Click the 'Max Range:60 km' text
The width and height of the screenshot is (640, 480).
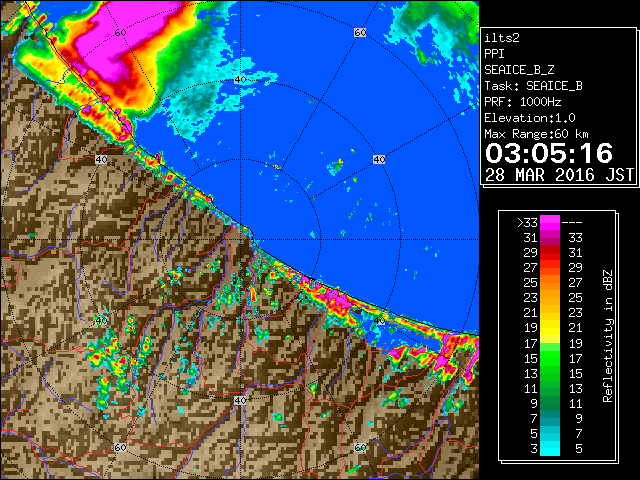pos(536,134)
